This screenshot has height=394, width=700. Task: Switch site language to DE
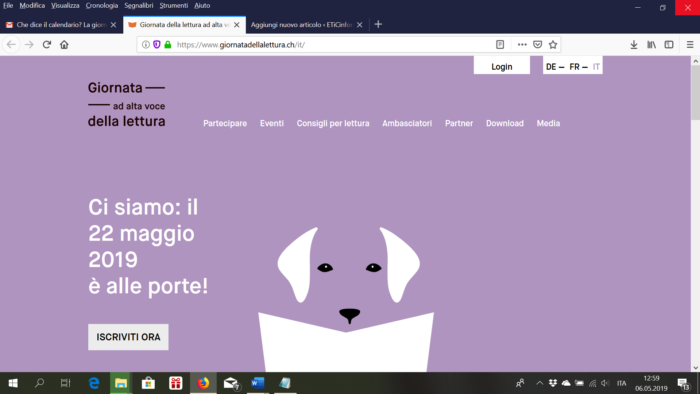tap(551, 66)
